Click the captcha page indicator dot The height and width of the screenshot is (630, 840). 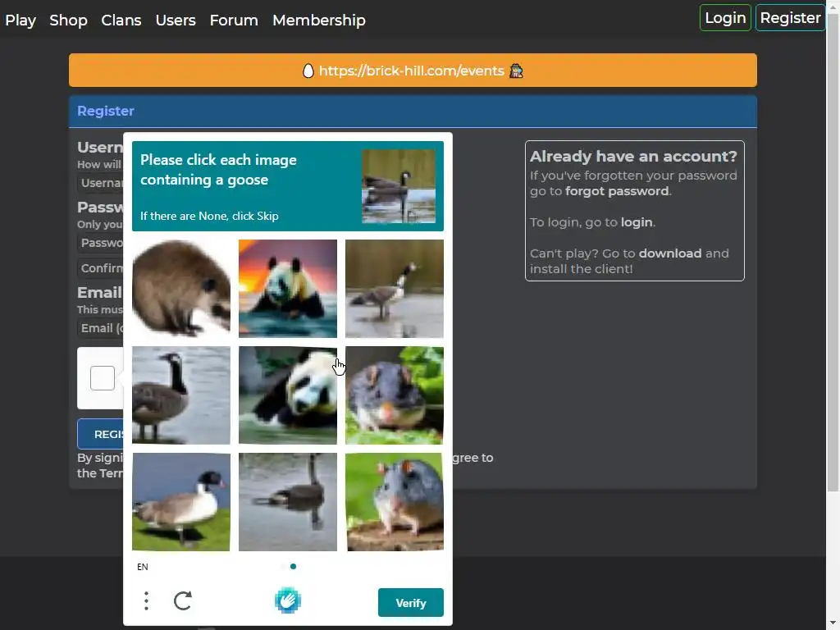pyautogui.click(x=293, y=566)
